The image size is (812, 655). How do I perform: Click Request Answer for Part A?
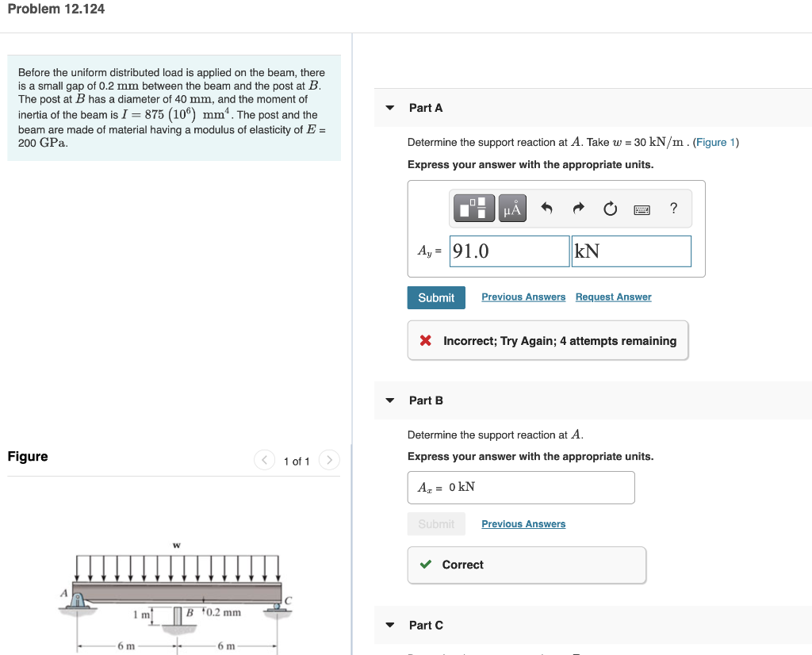coord(613,297)
